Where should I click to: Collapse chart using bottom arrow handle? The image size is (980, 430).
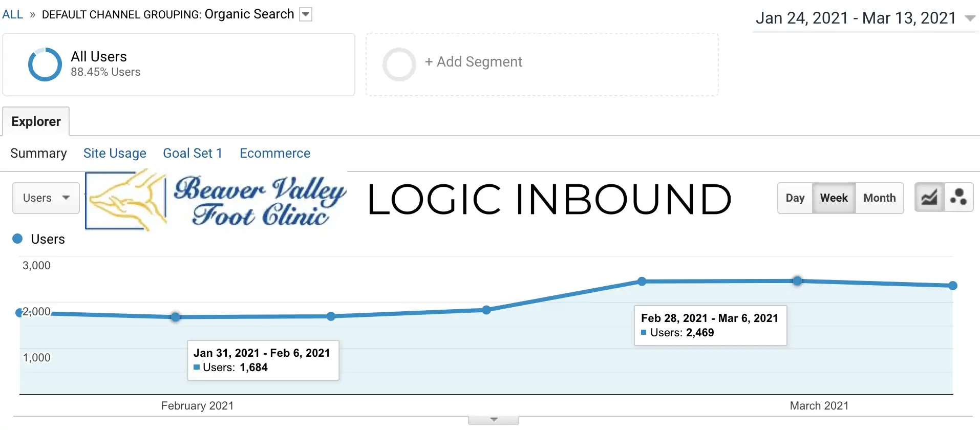494,420
